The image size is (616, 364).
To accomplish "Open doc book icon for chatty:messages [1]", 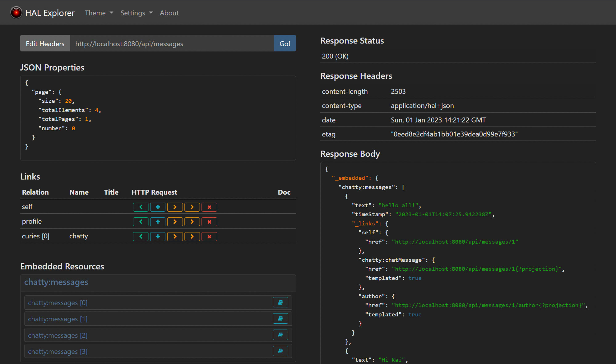I will [x=280, y=318].
